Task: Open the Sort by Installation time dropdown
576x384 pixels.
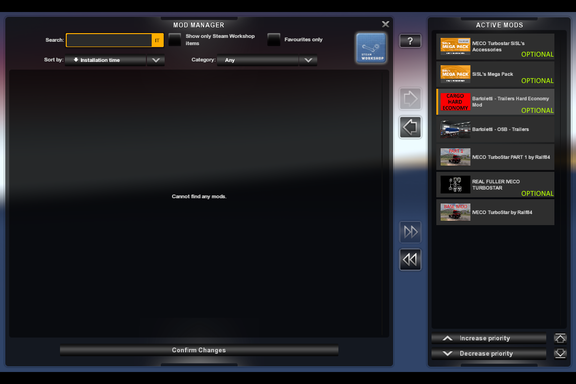Action: point(114,60)
